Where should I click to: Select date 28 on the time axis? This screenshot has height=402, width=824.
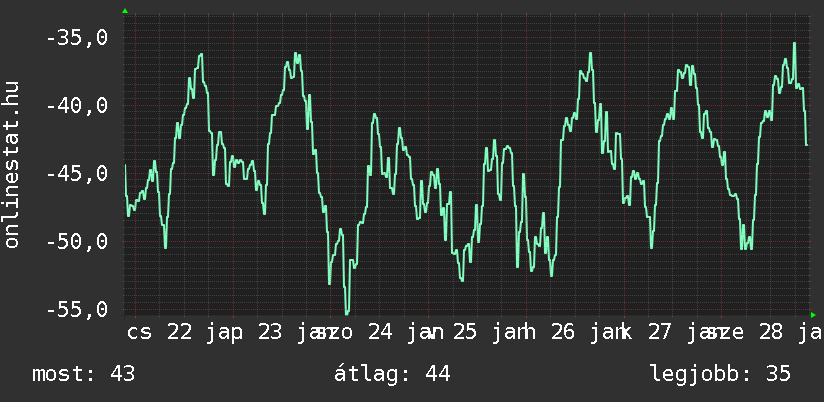770,332
